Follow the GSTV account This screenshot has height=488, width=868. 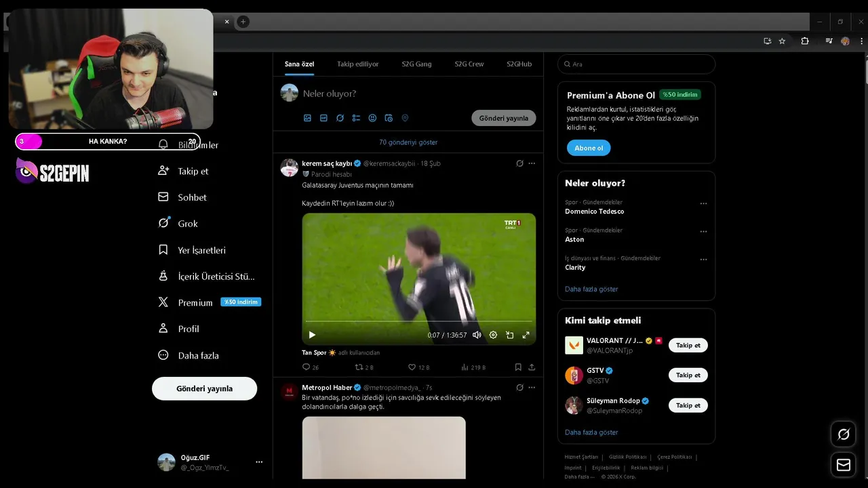click(x=688, y=375)
